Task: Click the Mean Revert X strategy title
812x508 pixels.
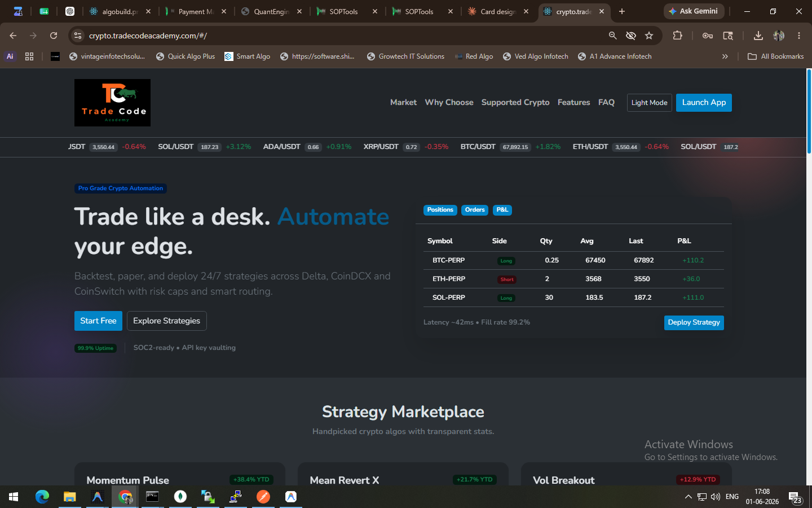Action: coord(345,480)
